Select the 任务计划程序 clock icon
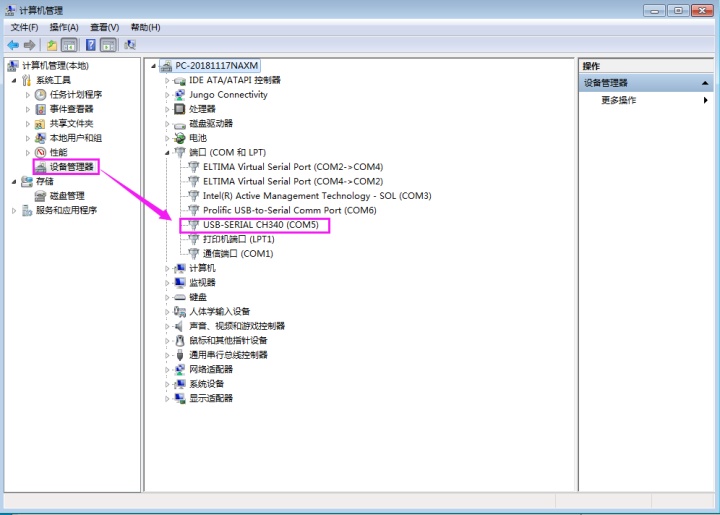 point(40,95)
